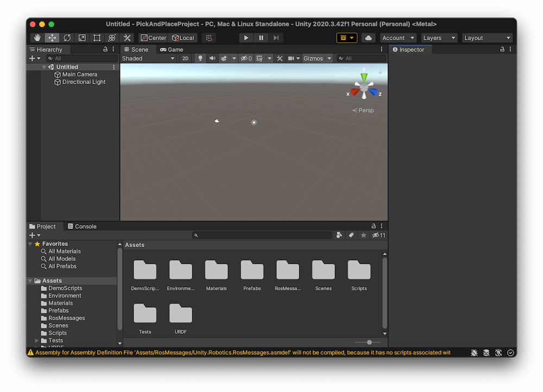543x392 pixels.
Task: Click the Scene search field
Action: click(x=362, y=59)
